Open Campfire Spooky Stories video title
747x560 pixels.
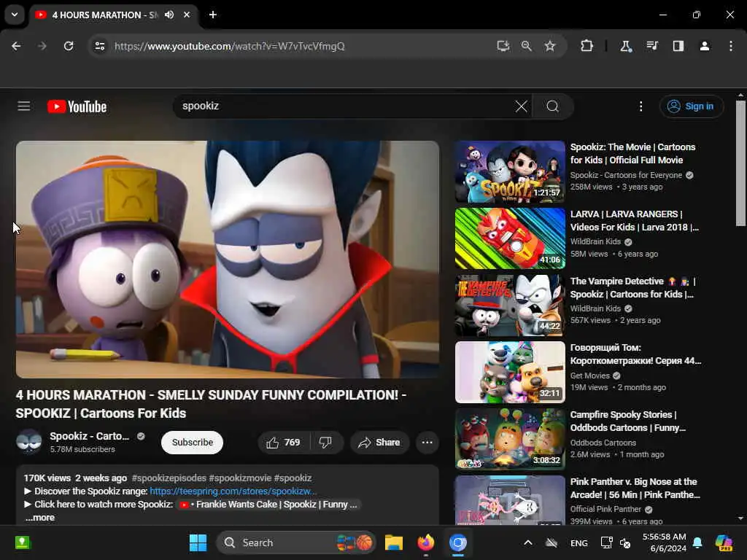tap(628, 421)
